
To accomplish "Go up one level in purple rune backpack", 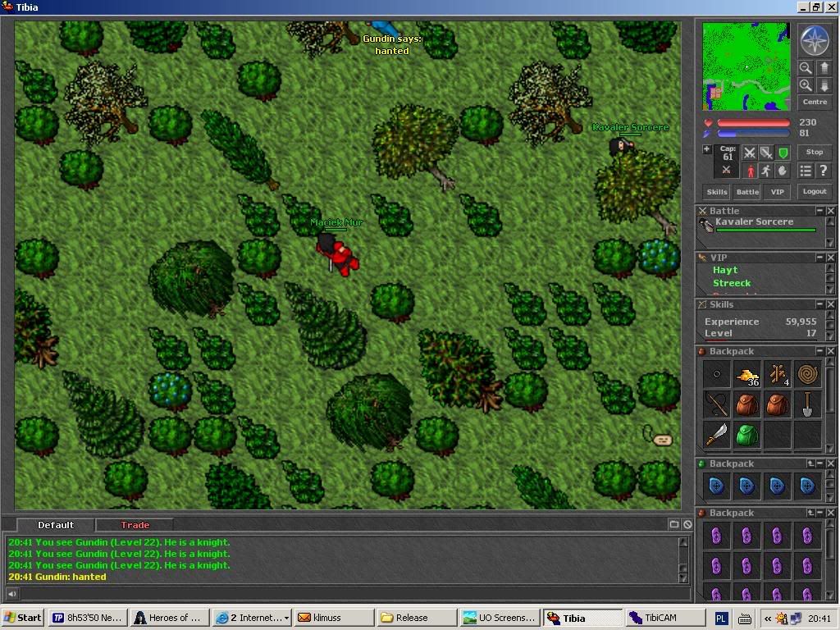I will 810,513.
